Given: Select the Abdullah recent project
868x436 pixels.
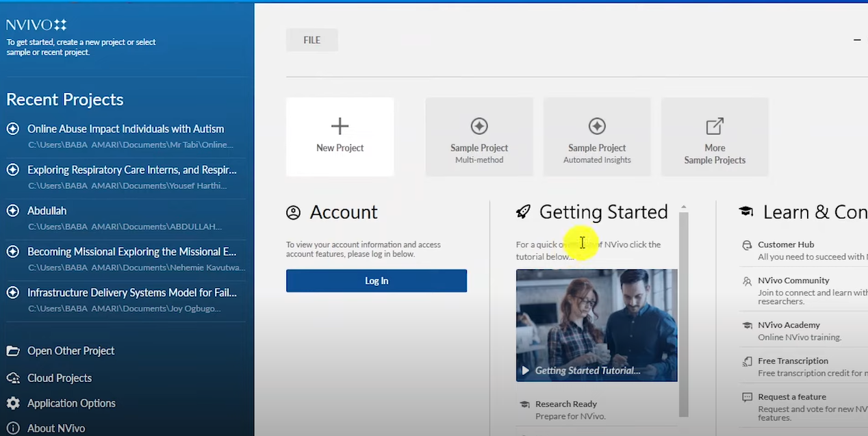Looking at the screenshot, I should click(47, 210).
